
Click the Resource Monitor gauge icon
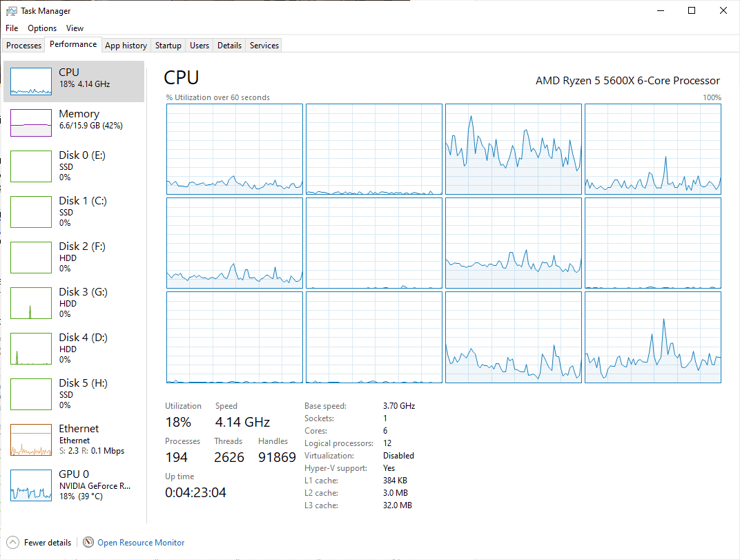tap(88, 542)
